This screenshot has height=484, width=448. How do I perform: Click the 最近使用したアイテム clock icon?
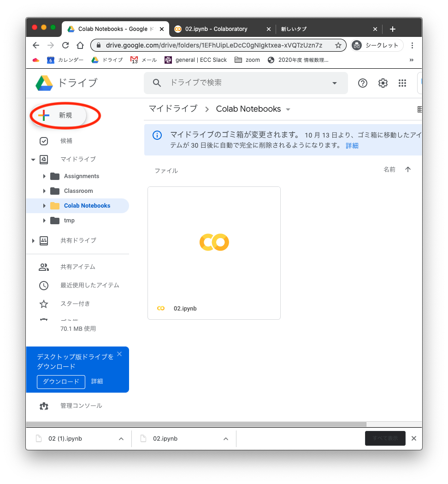[44, 286]
